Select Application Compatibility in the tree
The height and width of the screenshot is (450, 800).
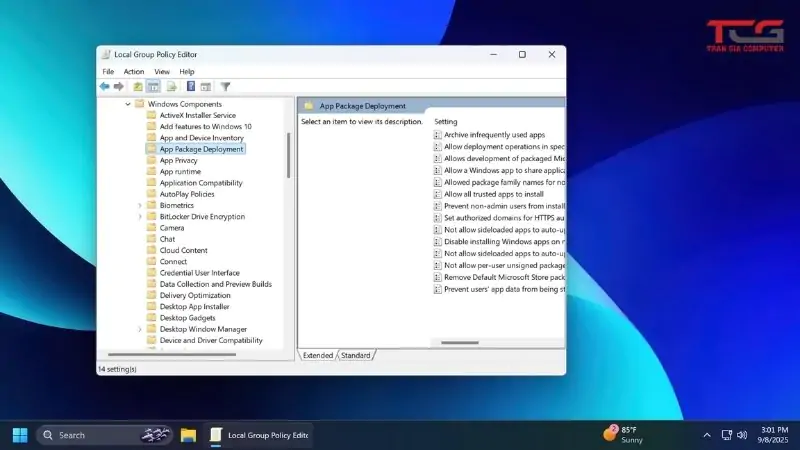201,183
